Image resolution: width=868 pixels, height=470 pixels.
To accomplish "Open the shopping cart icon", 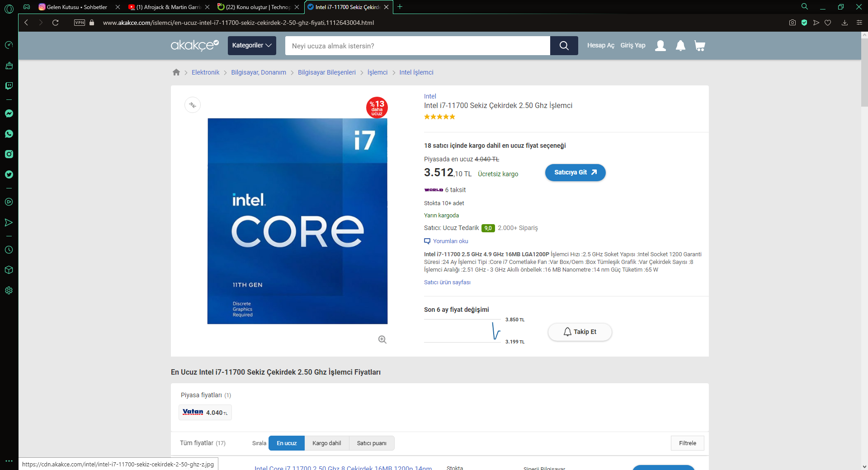I will 700,46.
